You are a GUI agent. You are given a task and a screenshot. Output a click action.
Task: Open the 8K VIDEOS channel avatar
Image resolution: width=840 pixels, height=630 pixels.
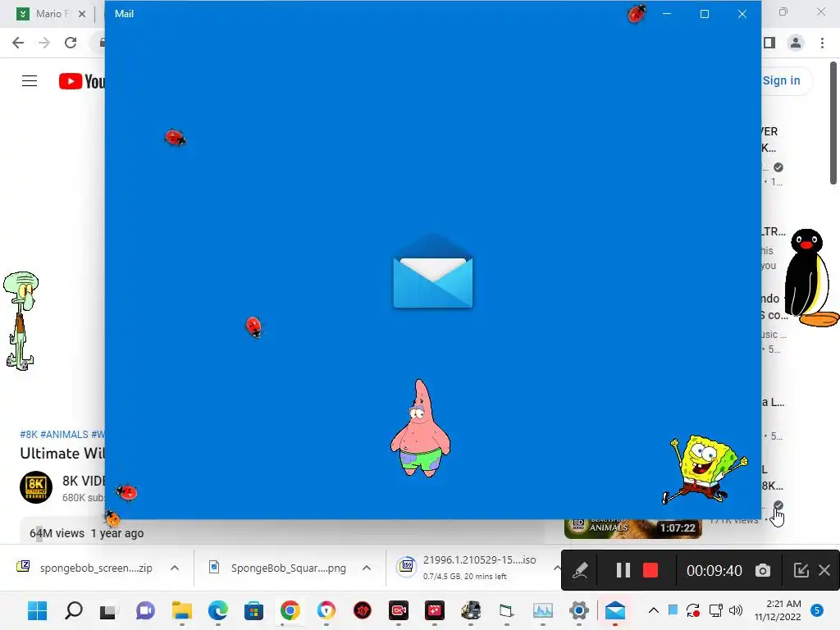pyautogui.click(x=36, y=487)
